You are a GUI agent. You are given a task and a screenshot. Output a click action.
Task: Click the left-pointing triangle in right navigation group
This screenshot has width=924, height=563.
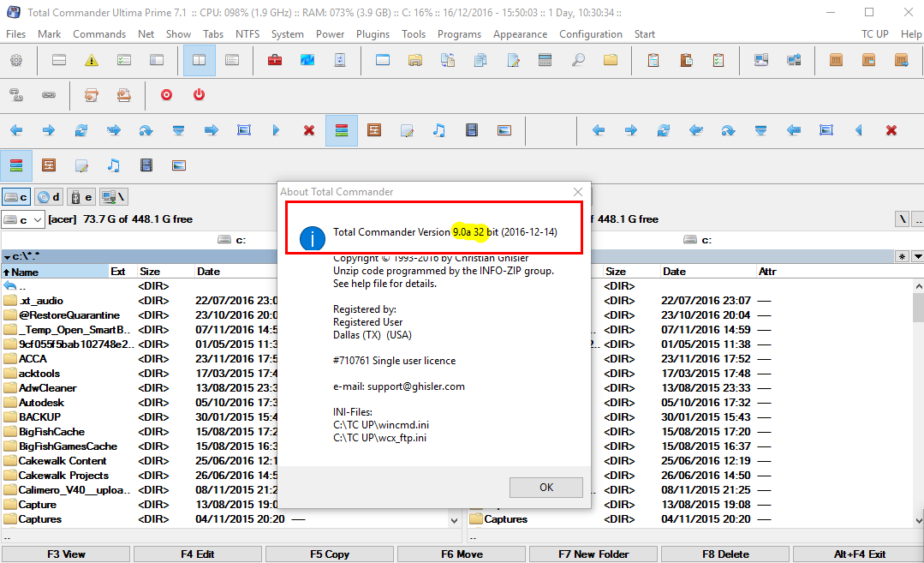859,130
